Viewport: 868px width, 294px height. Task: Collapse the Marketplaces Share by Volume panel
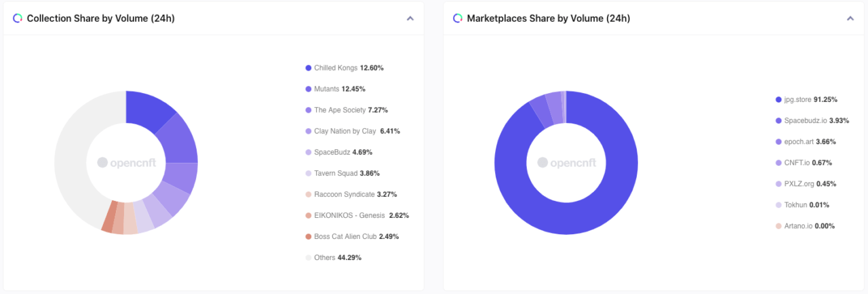pos(850,18)
